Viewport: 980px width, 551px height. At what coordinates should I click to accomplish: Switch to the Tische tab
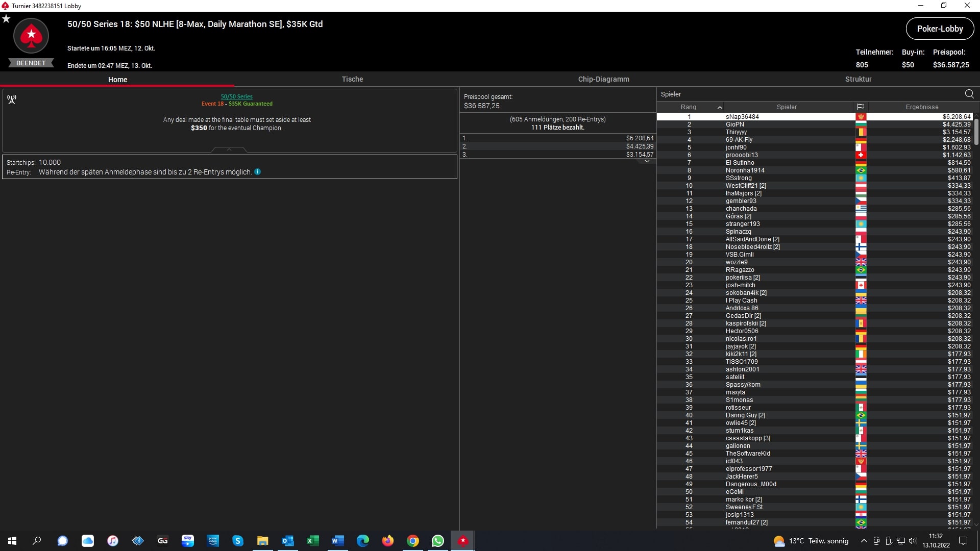[x=352, y=79]
